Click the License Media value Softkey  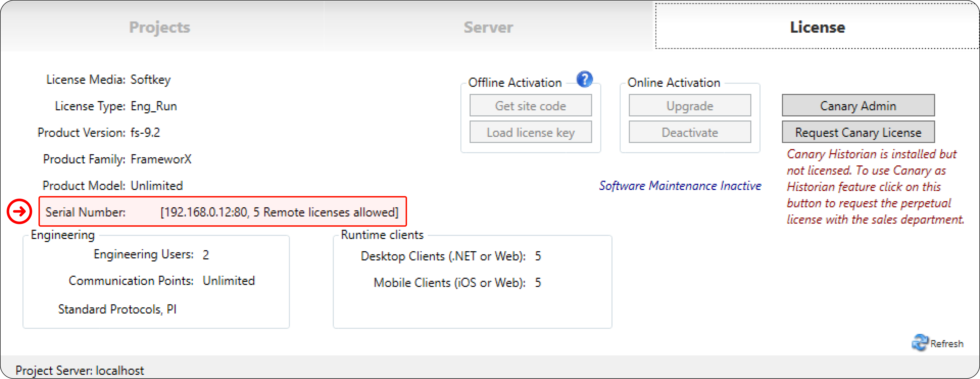tap(150, 79)
